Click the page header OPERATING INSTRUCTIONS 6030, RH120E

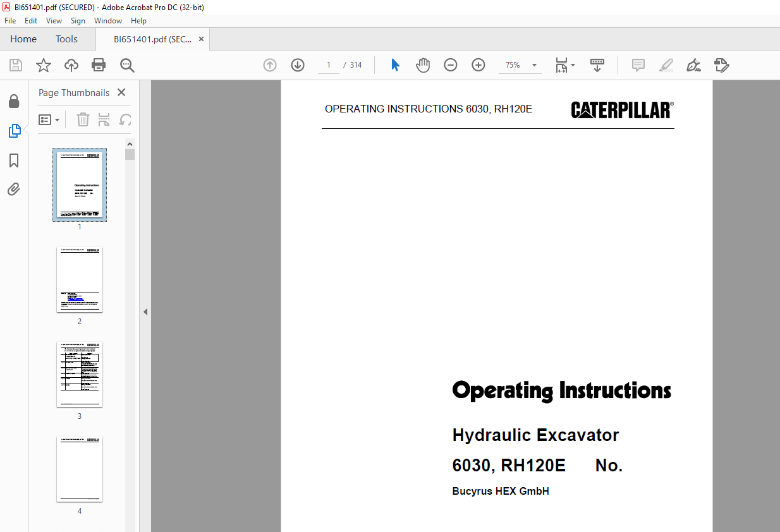tap(429, 109)
